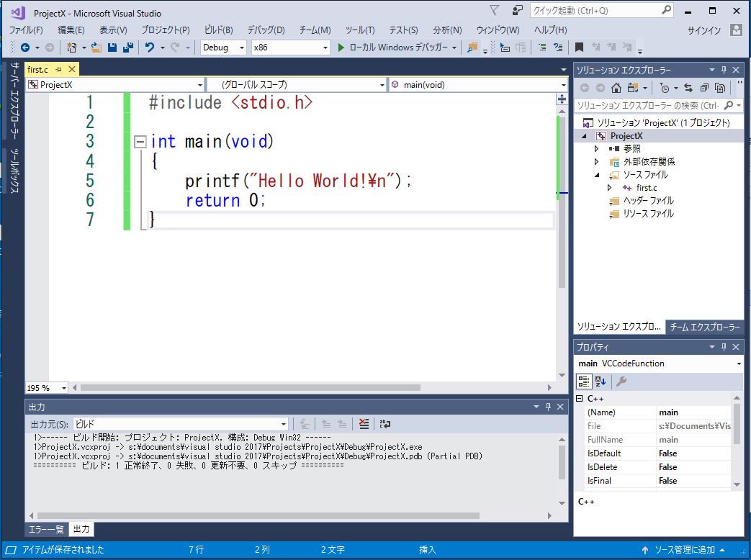The height and width of the screenshot is (560, 751).
Task: Click the account avatar icon
Action: 736,30
